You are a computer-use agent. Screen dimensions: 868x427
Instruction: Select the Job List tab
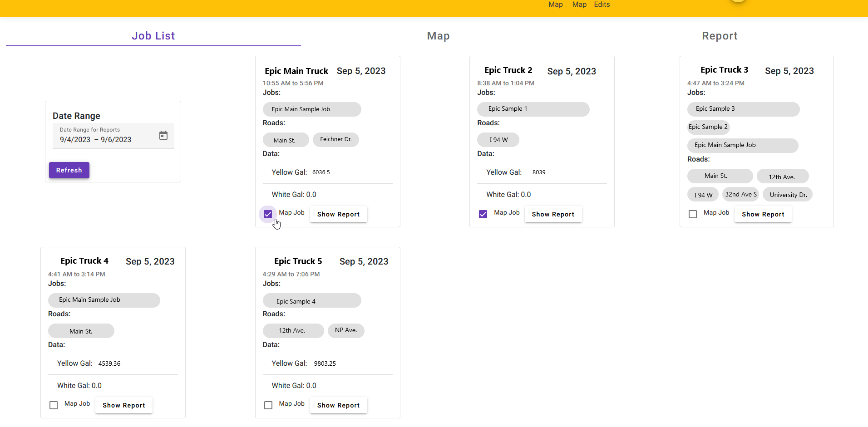(153, 36)
